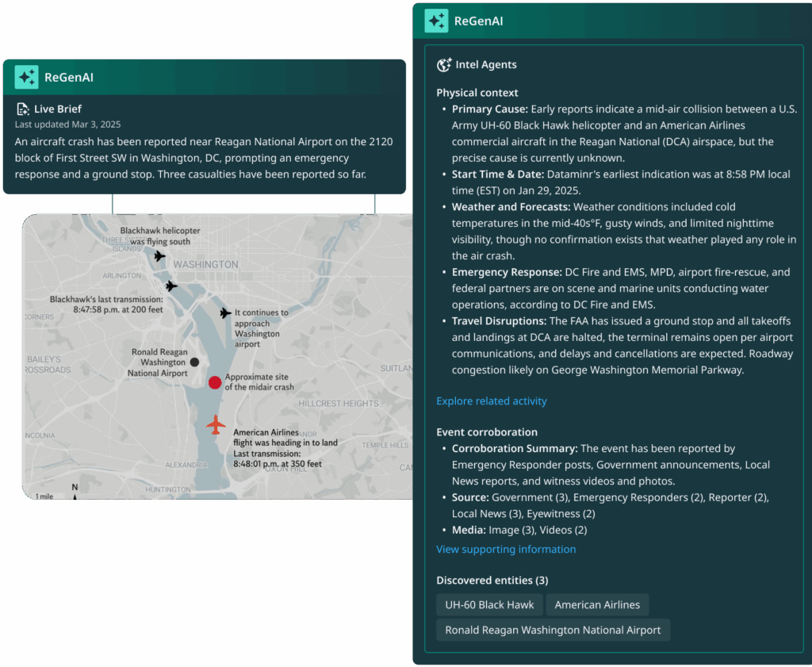Viewport: 812px width, 667px height.
Task: Click the ReGenAI sparkle logo above Live Brief
Action: click(x=27, y=77)
